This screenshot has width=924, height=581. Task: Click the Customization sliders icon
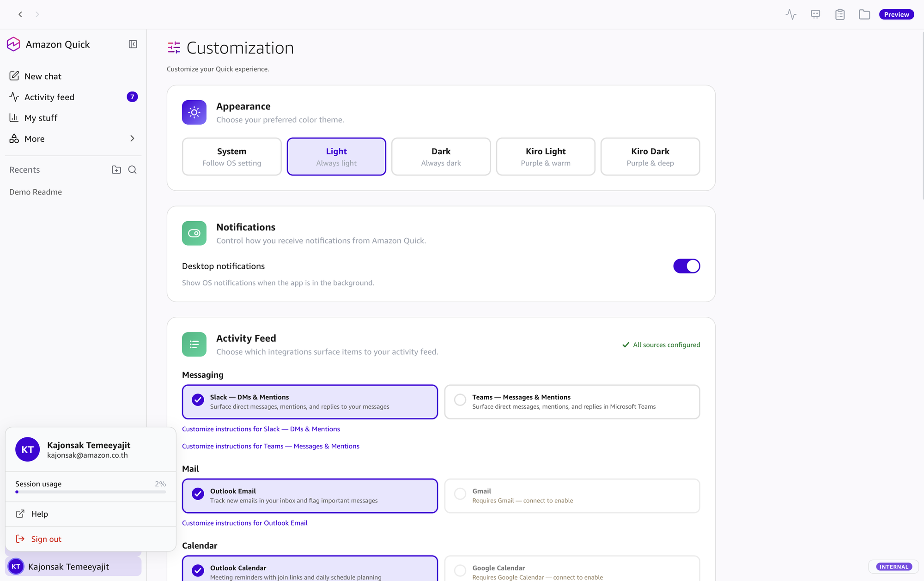pos(174,48)
